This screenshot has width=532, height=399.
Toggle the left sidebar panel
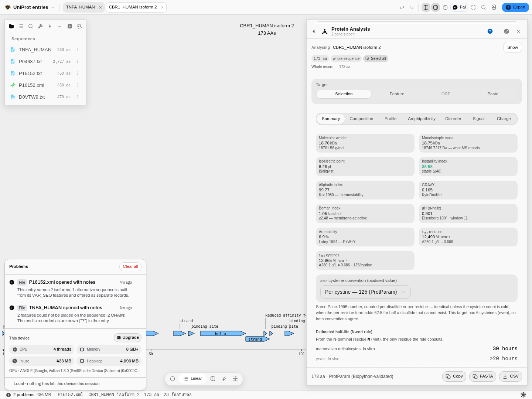(x=426, y=7)
